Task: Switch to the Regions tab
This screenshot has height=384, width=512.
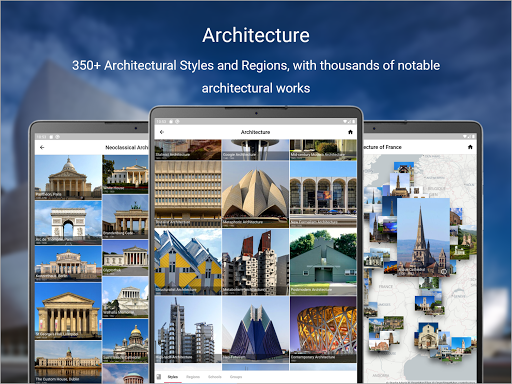Action: 193,377
